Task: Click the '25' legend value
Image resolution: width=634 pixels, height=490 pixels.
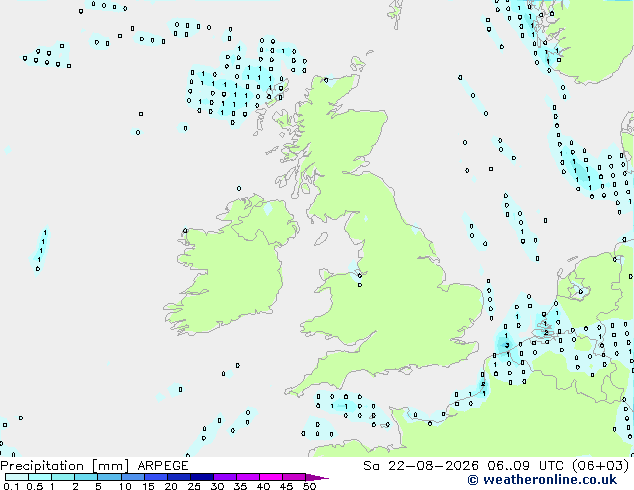Action: (x=194, y=486)
